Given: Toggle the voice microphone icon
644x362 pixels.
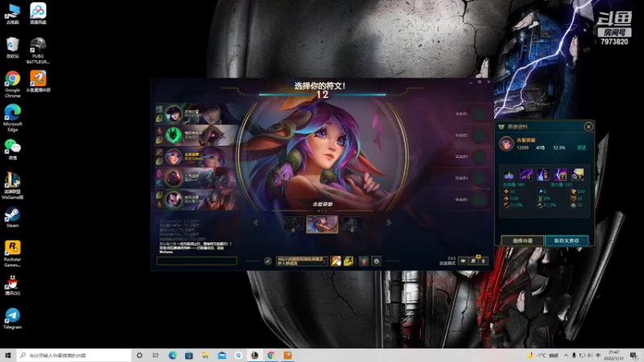Looking at the screenshot, I should pyautogui.click(x=484, y=261).
